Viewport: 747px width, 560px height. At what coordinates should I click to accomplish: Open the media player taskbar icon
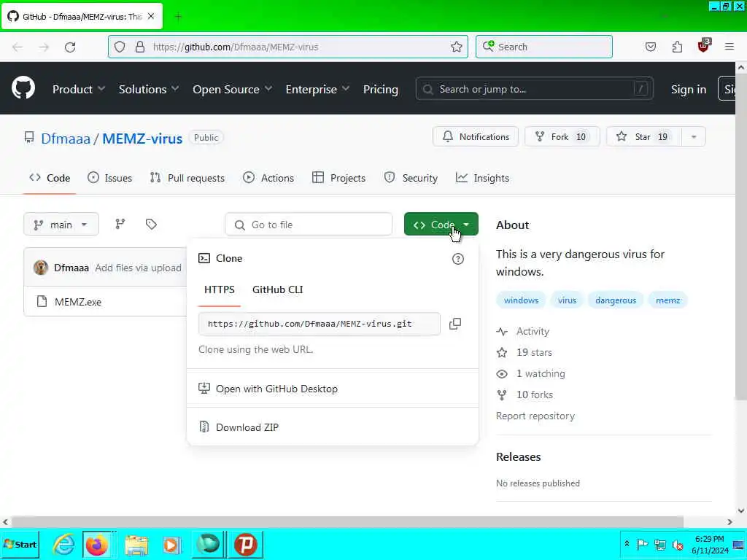172,545
